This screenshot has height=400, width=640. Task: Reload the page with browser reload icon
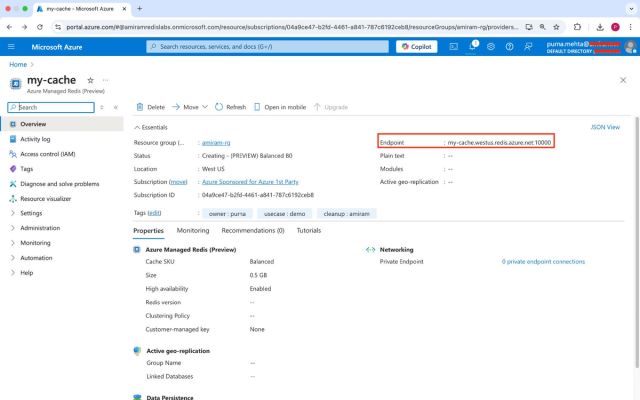point(40,27)
